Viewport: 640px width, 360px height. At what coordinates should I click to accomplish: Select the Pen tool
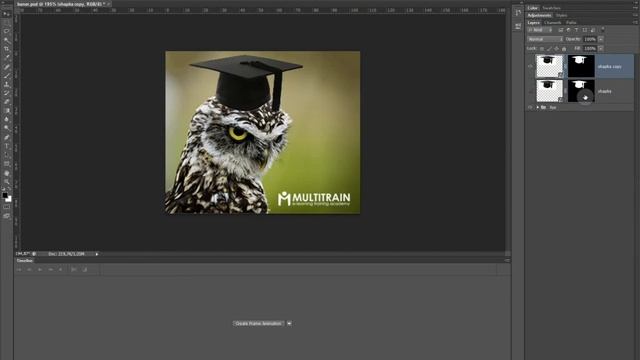coord(6,138)
